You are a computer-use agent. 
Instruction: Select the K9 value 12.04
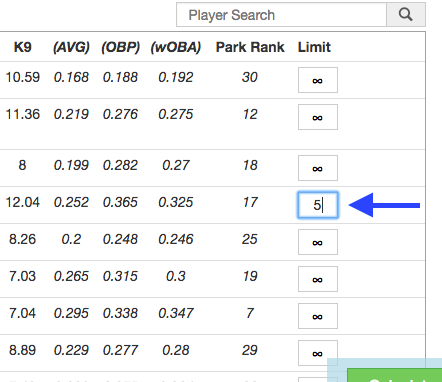[23, 202]
